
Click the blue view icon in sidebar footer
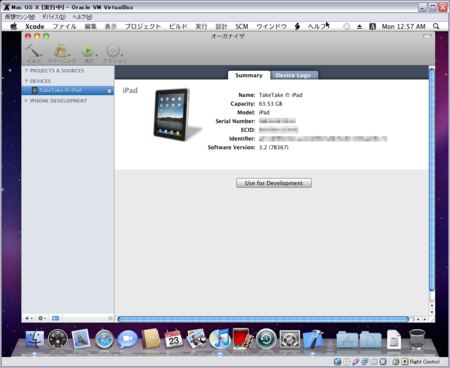click(x=55, y=318)
